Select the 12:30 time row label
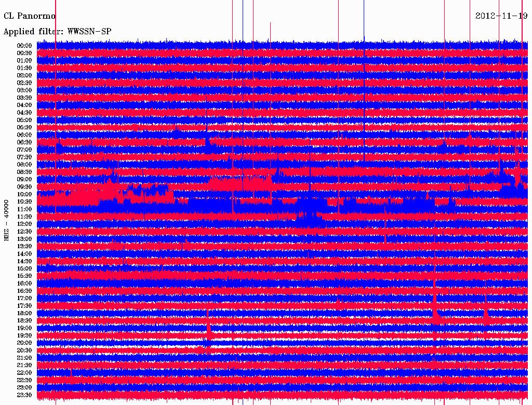The width and height of the screenshot is (532, 405). point(24,232)
